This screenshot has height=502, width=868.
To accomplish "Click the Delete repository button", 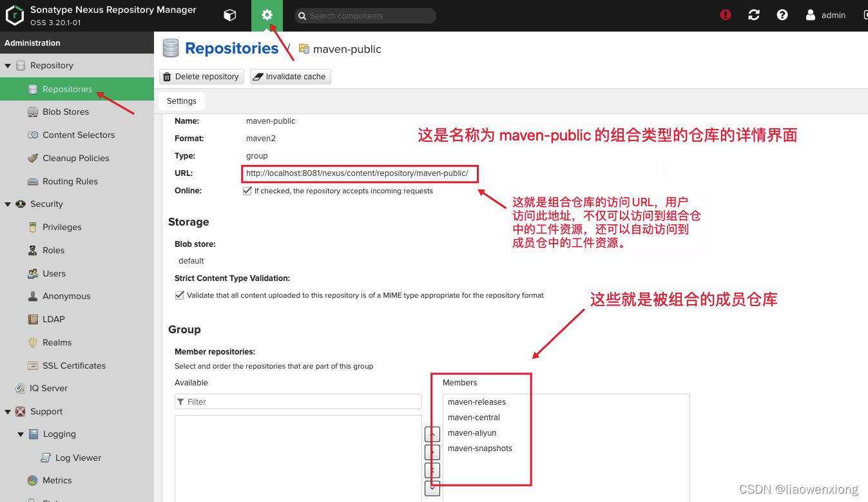I will point(201,77).
